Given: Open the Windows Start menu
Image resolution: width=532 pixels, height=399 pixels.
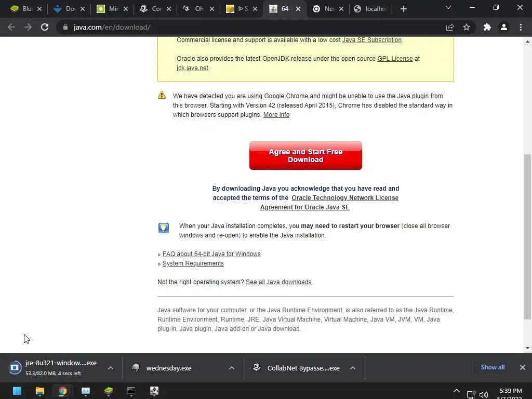Looking at the screenshot, I should [x=17, y=391].
